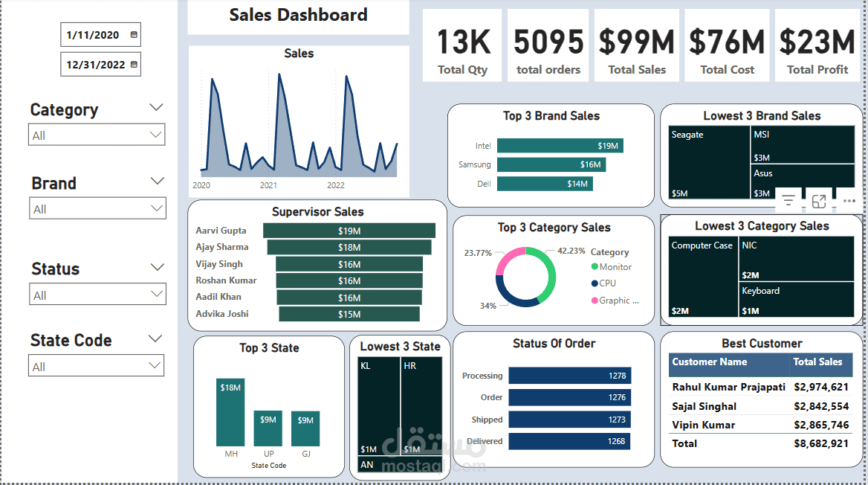Select Advika Joshi $15M funnel bar
This screenshot has height=485, width=868.
[x=349, y=314]
